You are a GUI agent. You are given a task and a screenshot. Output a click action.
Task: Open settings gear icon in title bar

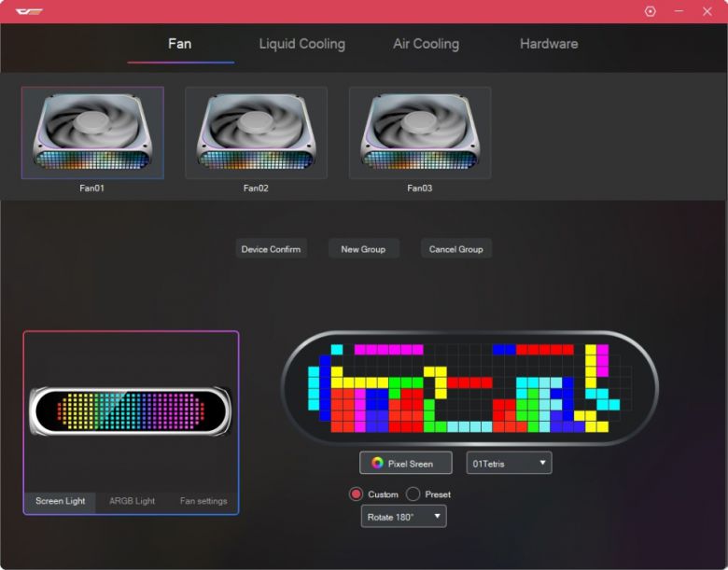click(651, 11)
